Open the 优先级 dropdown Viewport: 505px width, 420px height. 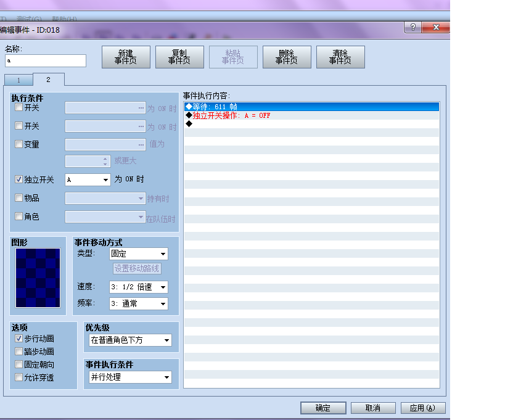(x=130, y=340)
